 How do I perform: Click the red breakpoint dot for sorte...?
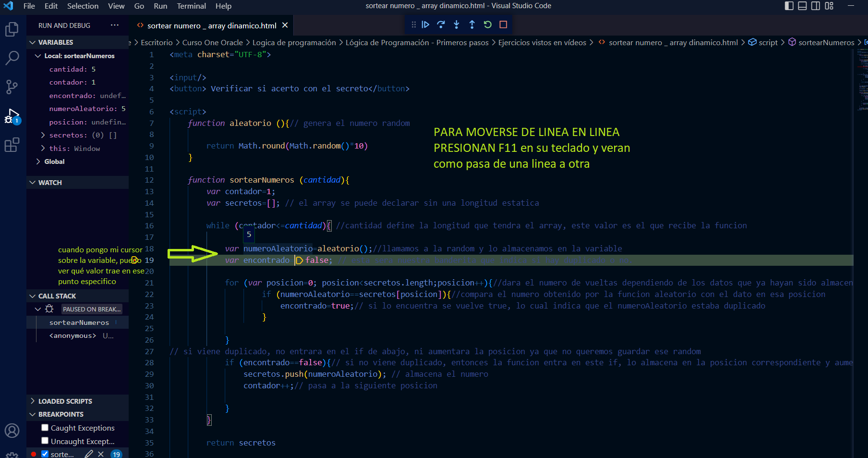[33, 454]
